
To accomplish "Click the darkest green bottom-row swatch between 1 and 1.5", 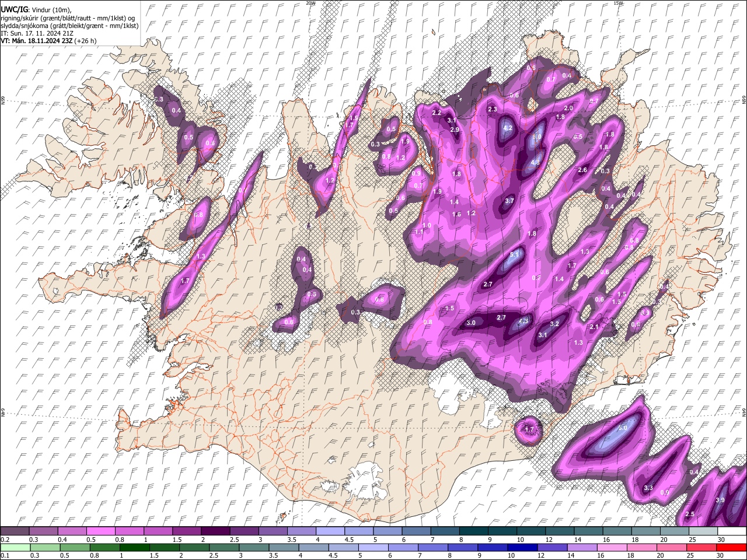I will click(134, 547).
